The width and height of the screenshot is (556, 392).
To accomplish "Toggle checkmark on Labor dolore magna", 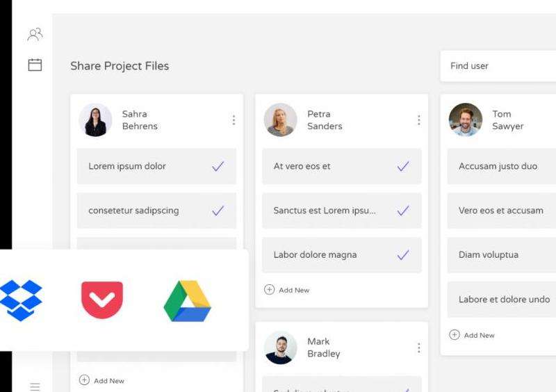I will [403, 254].
